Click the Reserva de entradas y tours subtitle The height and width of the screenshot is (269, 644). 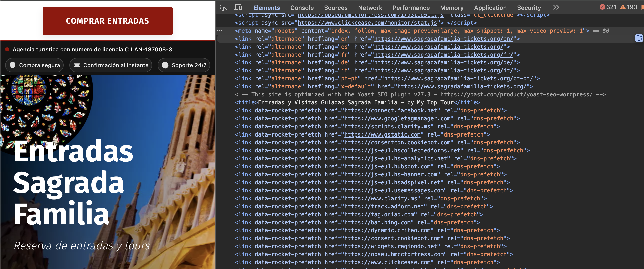coord(82,246)
